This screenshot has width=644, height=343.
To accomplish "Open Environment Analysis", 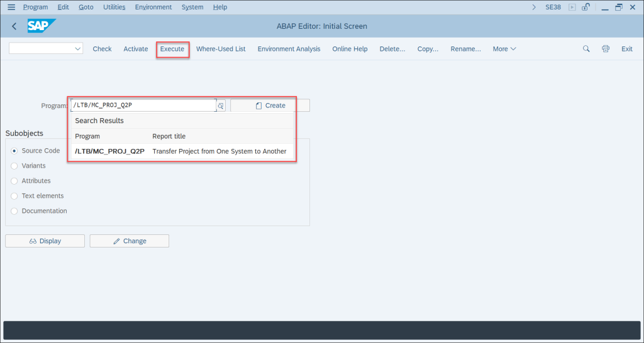I will [289, 49].
